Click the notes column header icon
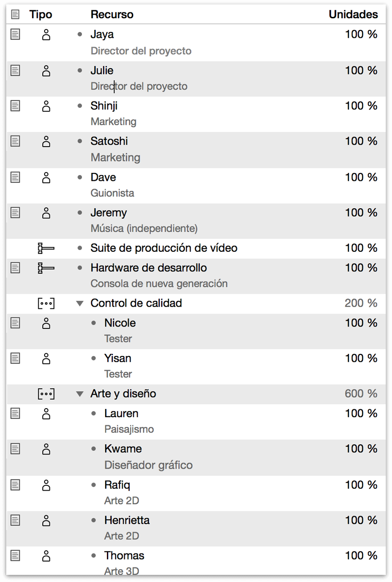The width and height of the screenshot is (392, 582). pyautogui.click(x=14, y=14)
